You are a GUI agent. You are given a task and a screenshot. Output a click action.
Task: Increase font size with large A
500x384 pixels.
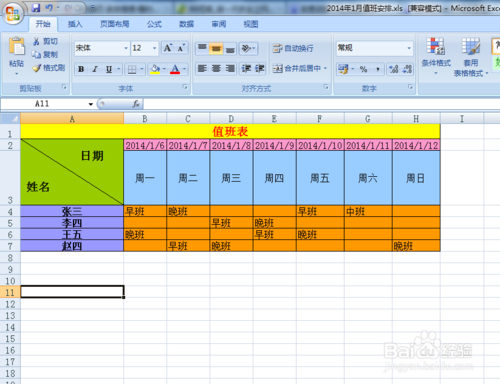click(x=168, y=48)
